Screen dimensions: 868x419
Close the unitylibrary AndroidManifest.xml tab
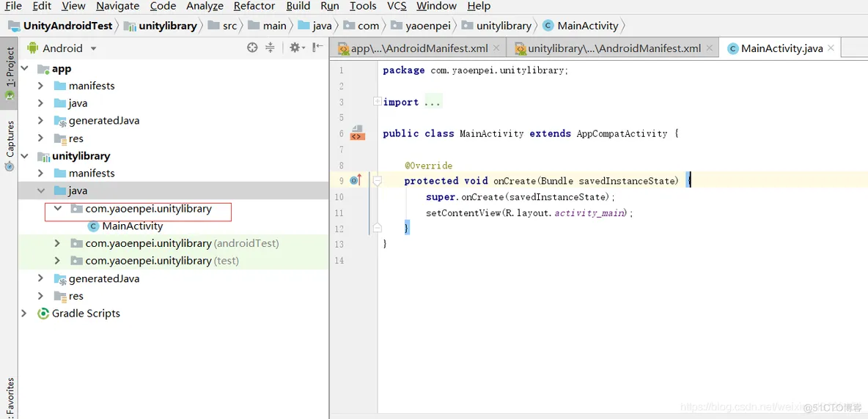tap(709, 48)
